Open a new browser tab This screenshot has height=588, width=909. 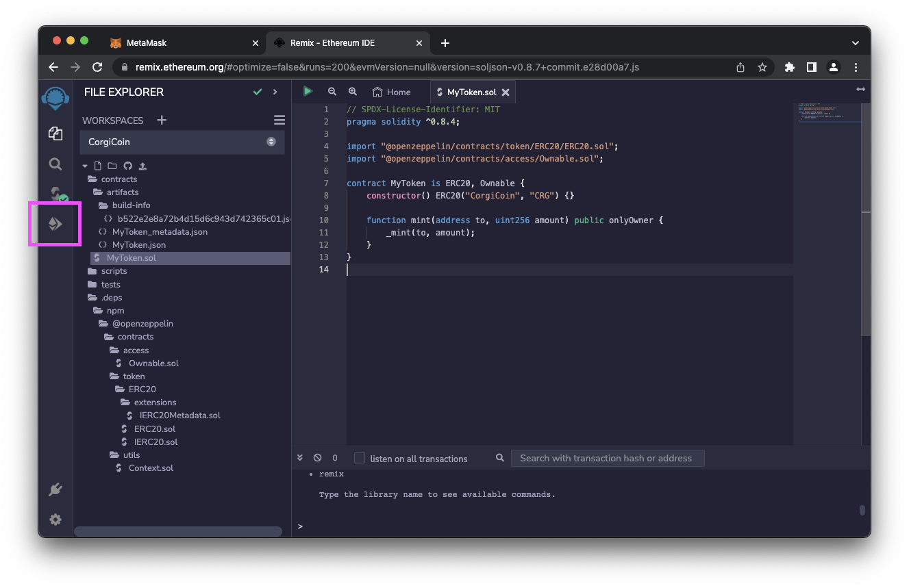pos(445,42)
